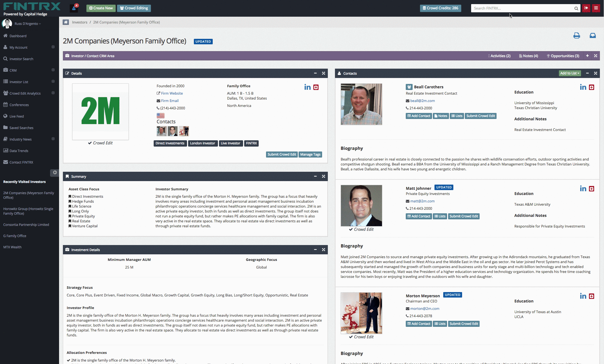
Task: Click Manage Tags button
Action: tap(310, 155)
